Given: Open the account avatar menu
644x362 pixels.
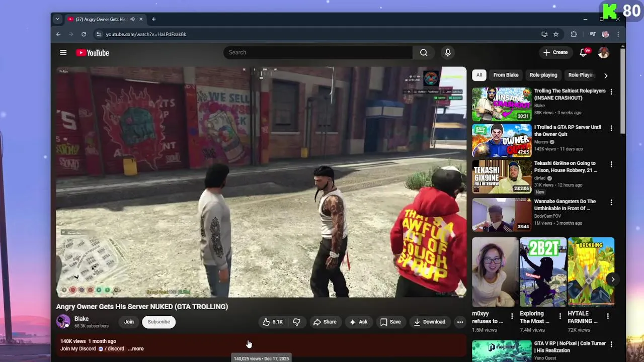Looking at the screenshot, I should click(x=604, y=52).
